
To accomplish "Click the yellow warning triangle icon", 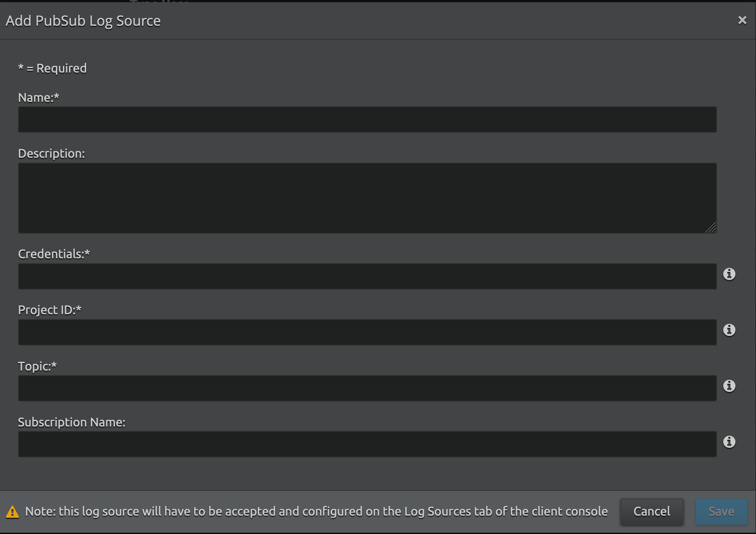I will (x=12, y=512).
